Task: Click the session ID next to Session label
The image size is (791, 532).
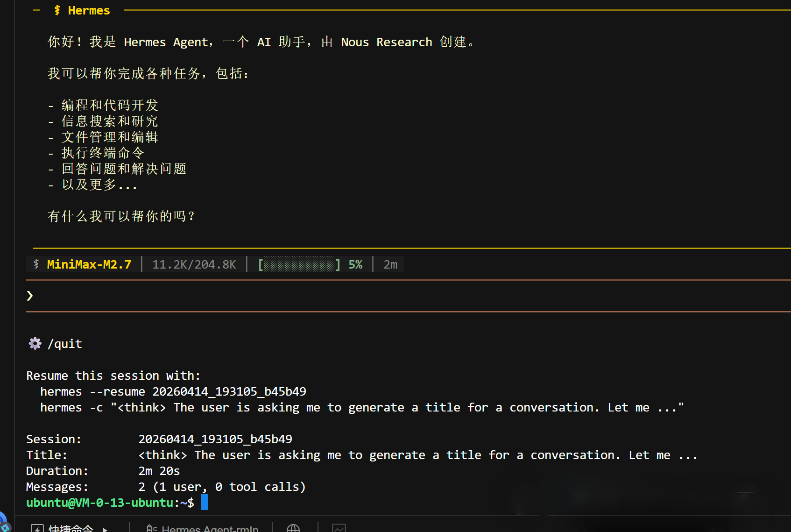Action: coord(215,439)
